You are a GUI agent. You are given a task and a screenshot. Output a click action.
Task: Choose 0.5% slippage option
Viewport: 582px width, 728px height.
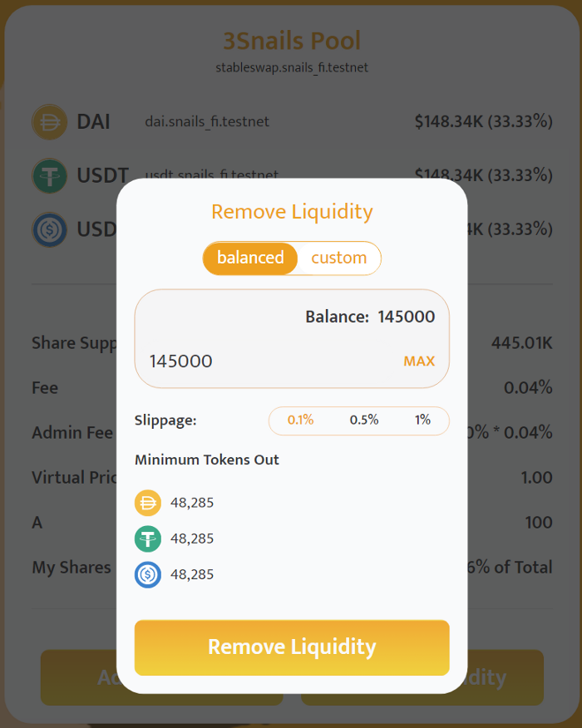pyautogui.click(x=363, y=421)
